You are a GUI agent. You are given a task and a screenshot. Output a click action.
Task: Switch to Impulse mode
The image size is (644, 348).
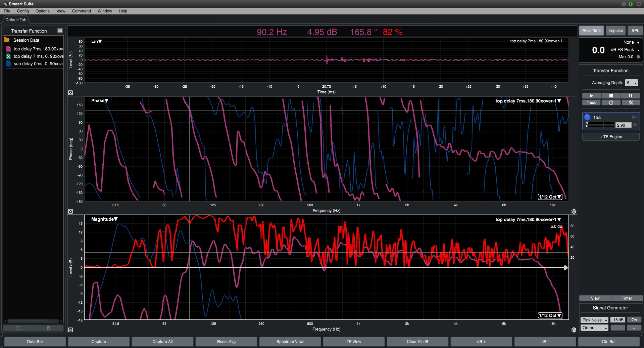click(x=616, y=31)
